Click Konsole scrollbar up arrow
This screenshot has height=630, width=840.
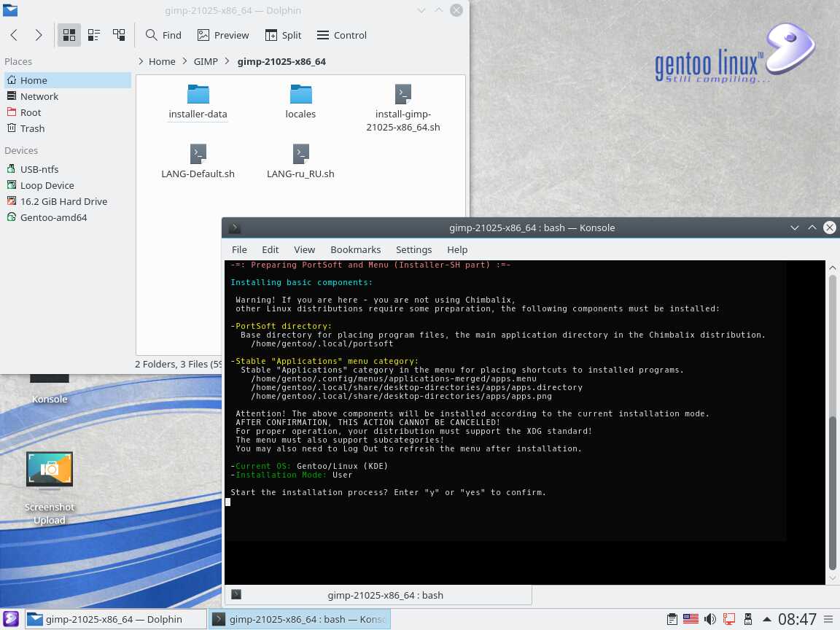[833, 268]
